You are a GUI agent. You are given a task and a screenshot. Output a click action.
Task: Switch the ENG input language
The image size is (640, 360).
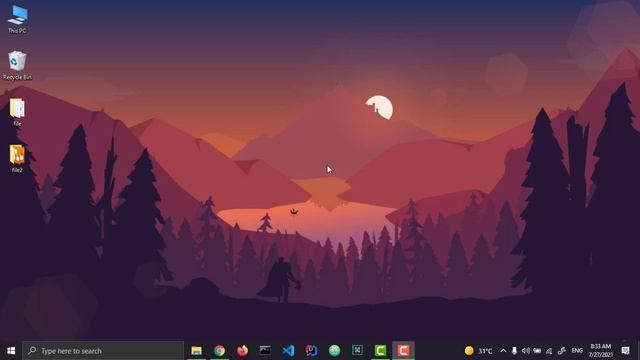577,351
